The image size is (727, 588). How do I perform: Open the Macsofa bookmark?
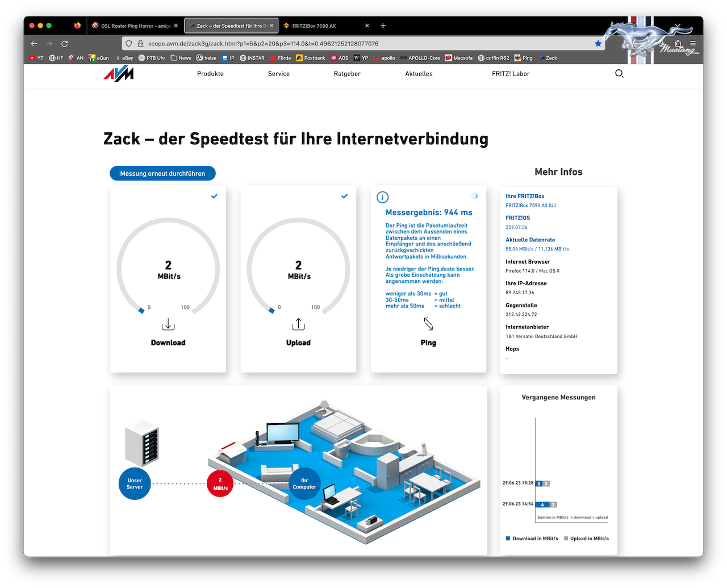click(459, 58)
